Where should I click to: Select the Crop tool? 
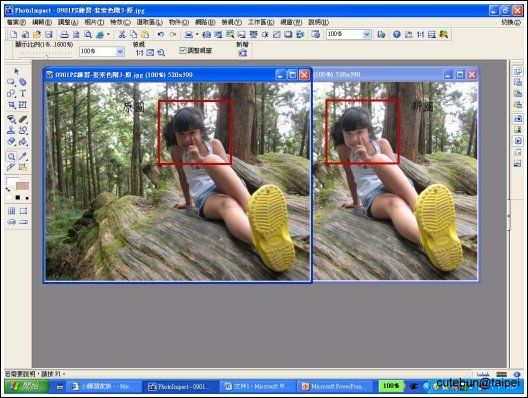[x=11, y=105]
